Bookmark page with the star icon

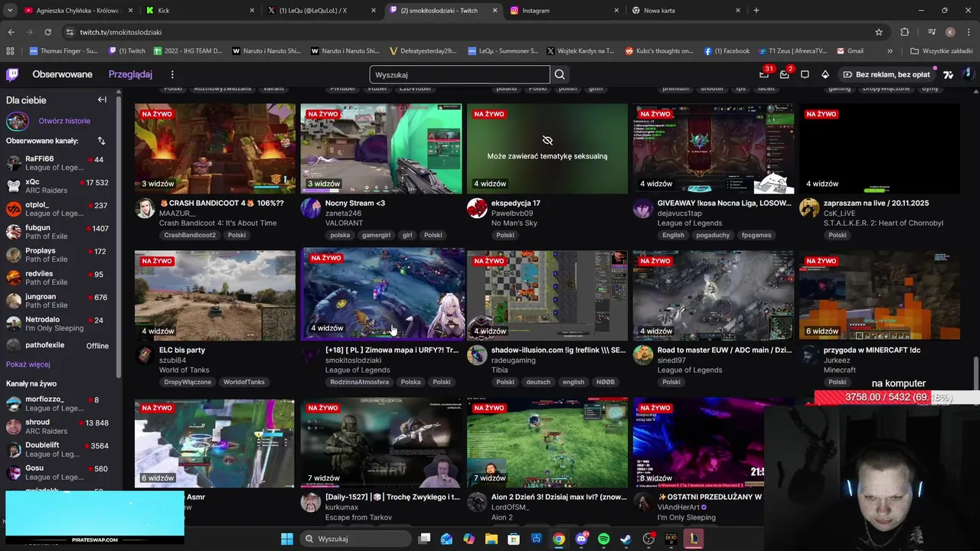[x=879, y=32]
